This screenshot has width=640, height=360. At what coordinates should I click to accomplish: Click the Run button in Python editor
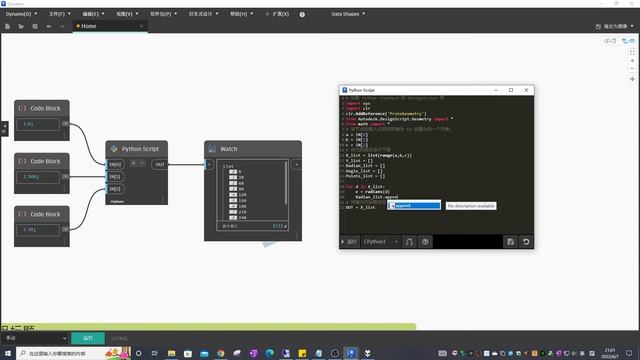pyautogui.click(x=349, y=242)
